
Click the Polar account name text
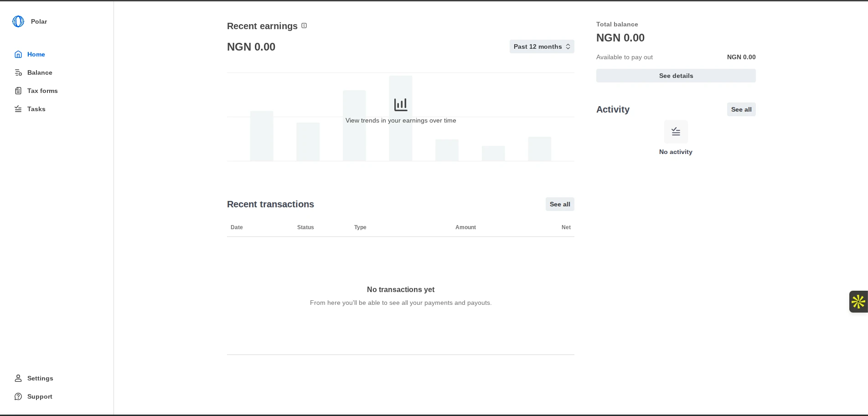[x=39, y=21]
